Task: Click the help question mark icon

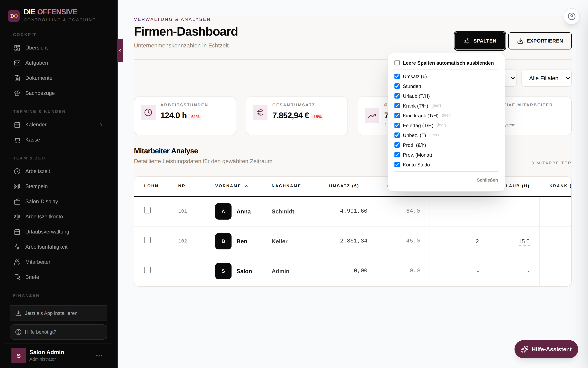Action: pos(571,16)
